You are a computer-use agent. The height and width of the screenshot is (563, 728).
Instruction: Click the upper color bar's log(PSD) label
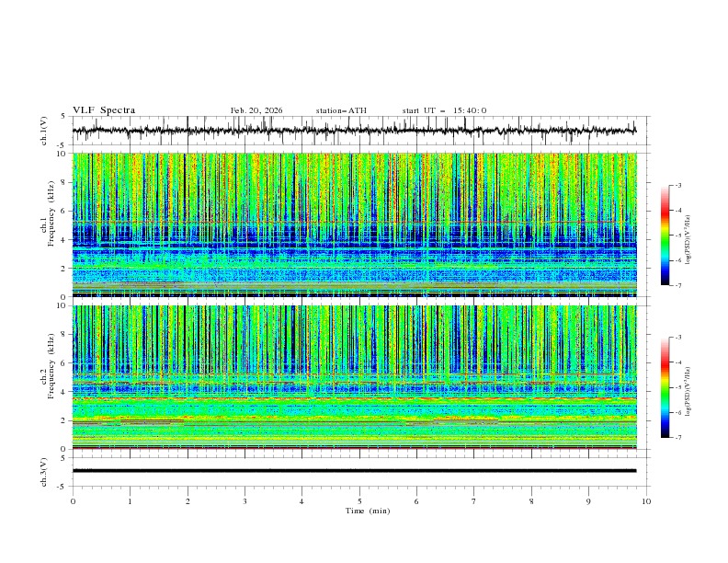[689, 236]
